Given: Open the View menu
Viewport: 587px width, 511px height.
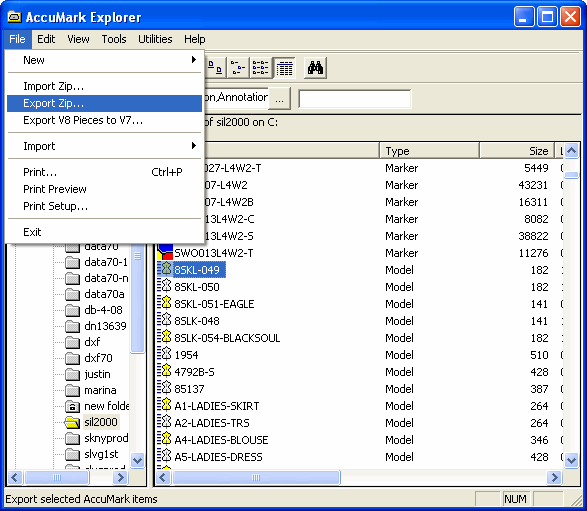Looking at the screenshot, I should click(x=78, y=39).
